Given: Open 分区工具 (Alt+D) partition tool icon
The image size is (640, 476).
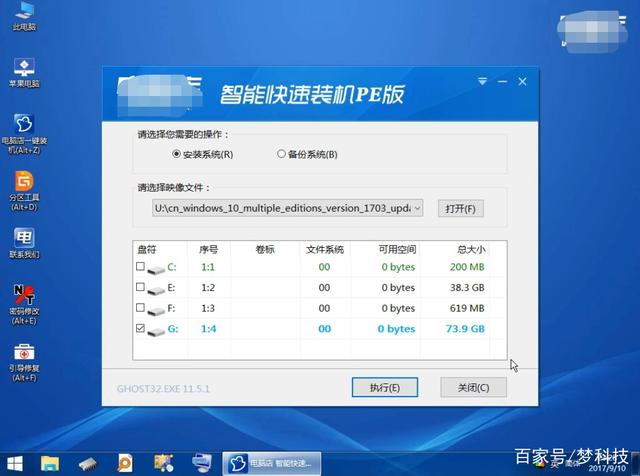Looking at the screenshot, I should [x=24, y=191].
